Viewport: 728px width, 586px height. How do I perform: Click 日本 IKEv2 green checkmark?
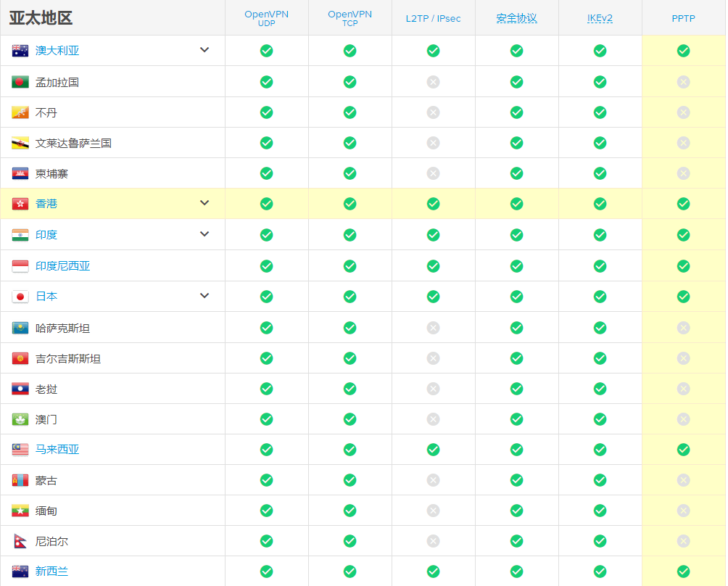[x=600, y=296]
